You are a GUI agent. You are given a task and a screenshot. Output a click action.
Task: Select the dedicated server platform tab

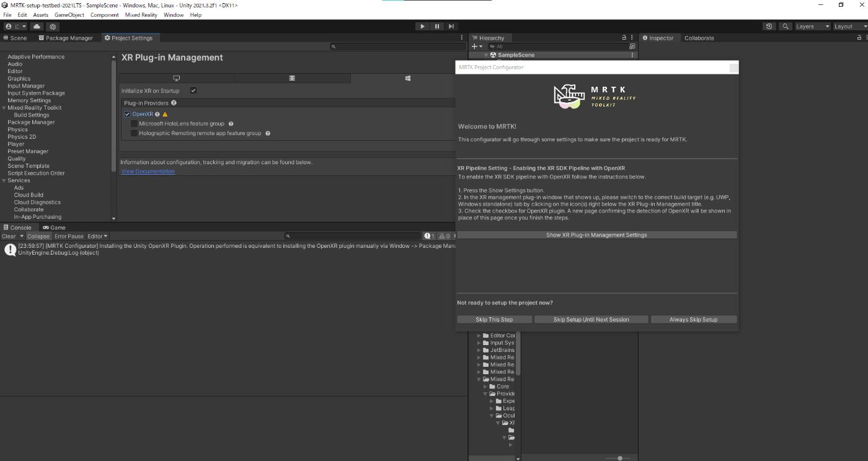tap(292, 78)
